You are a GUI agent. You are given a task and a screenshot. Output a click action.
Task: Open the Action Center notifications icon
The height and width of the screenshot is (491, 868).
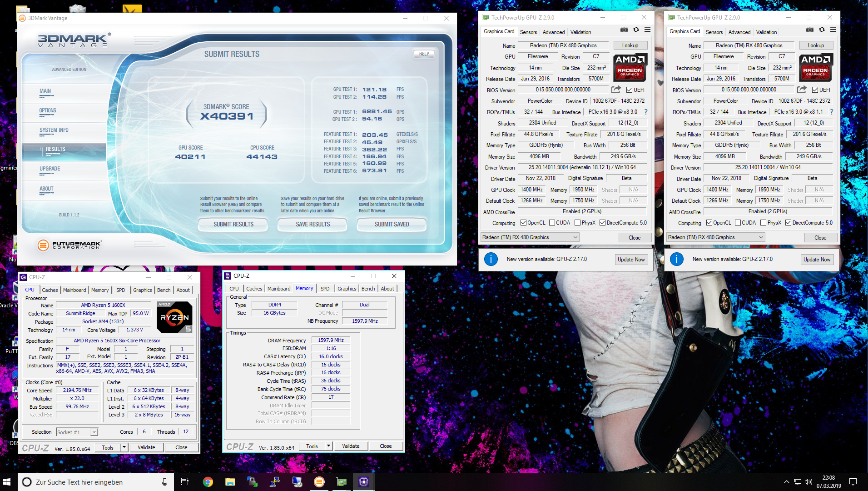pyautogui.click(x=853, y=482)
